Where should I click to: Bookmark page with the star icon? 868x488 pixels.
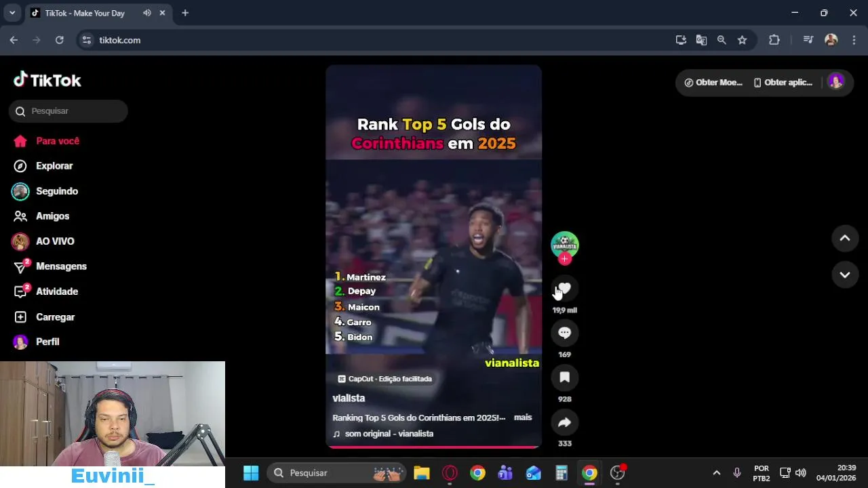[742, 40]
